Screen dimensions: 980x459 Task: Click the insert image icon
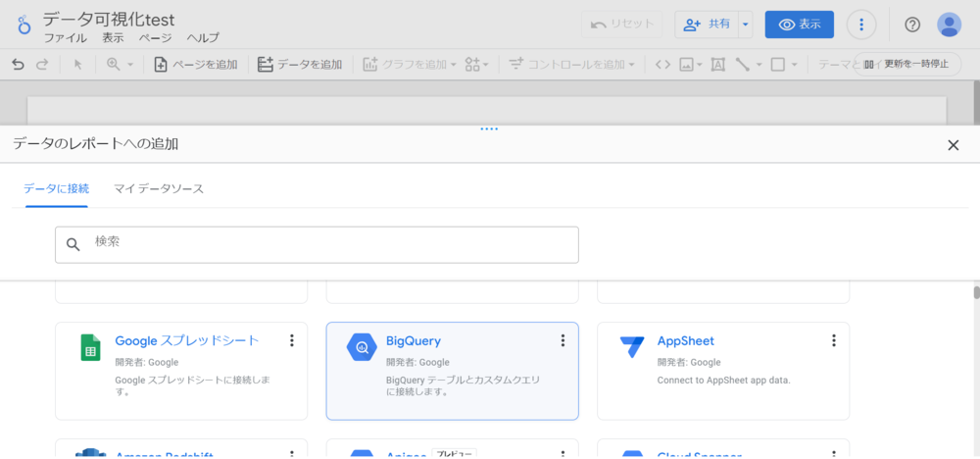coord(687,65)
